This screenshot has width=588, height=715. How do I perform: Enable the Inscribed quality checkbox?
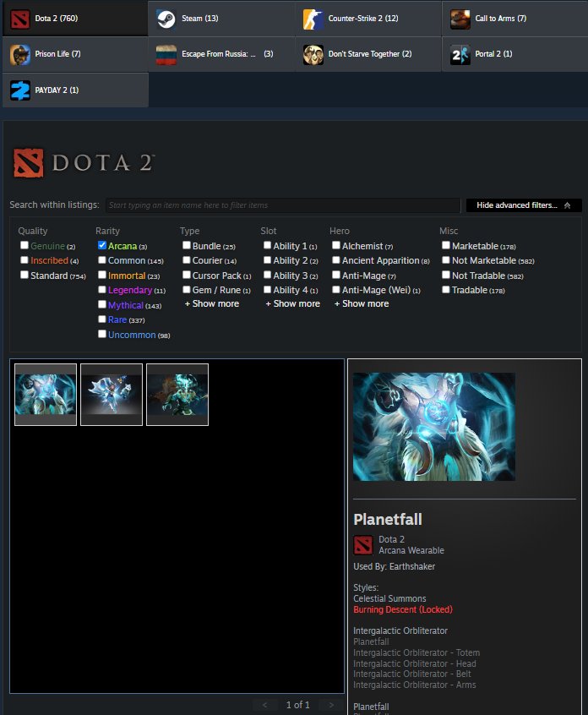point(24,260)
